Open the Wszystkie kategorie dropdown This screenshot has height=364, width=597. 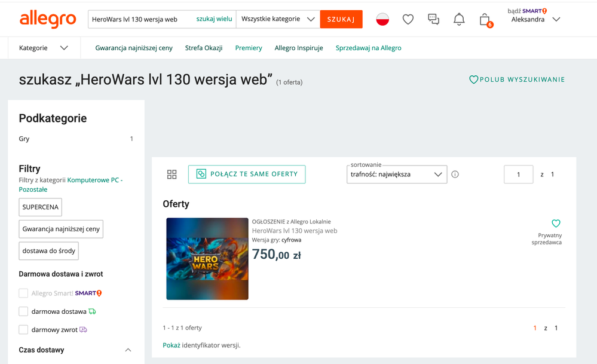(x=278, y=19)
